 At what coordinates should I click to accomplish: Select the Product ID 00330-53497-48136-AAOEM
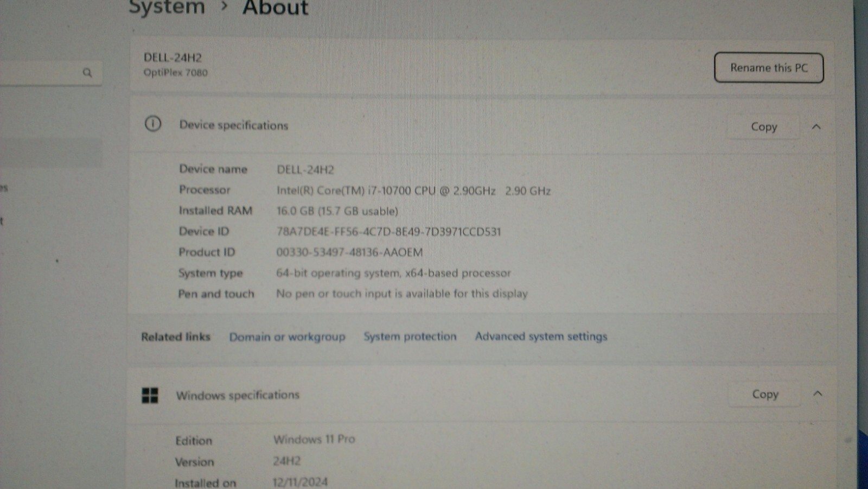349,252
